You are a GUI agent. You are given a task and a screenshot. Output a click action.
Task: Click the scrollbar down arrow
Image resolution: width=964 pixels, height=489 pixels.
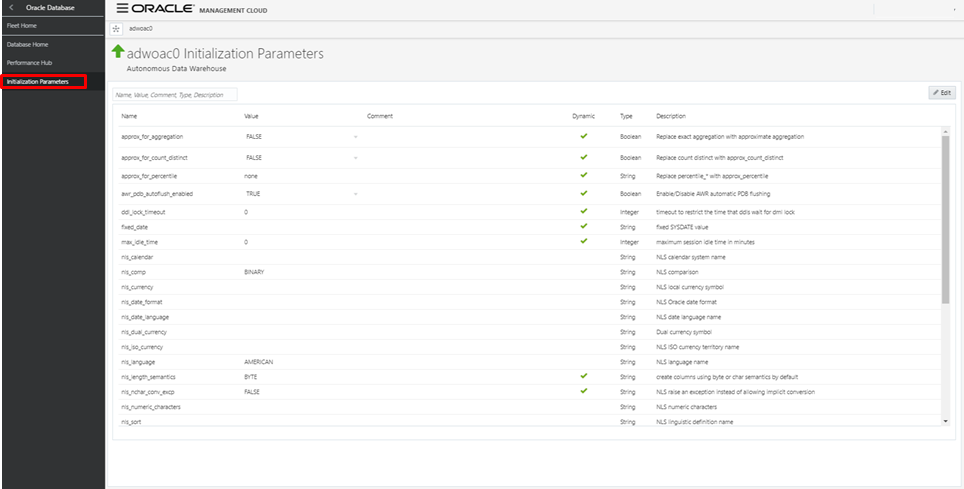click(947, 421)
